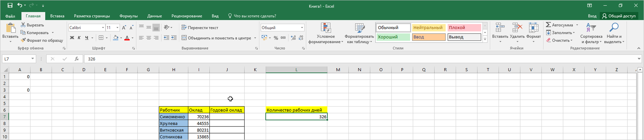Click the Save icon in quick access toolbar

coord(10,5)
